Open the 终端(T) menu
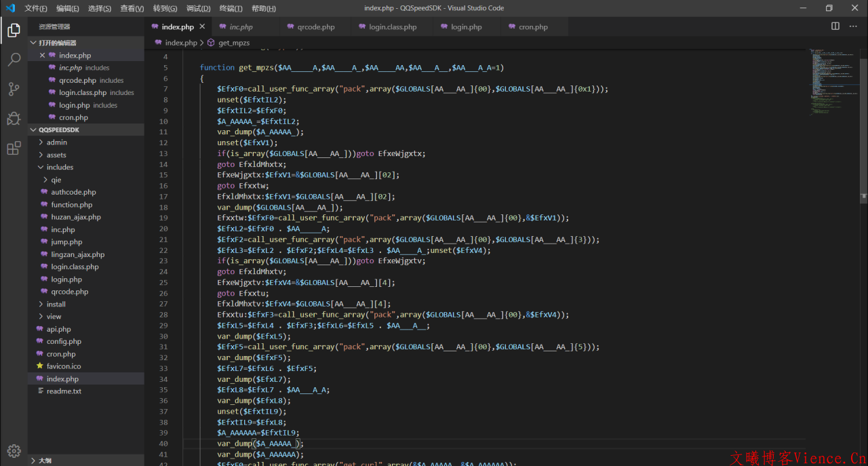868x466 pixels. 231,8
